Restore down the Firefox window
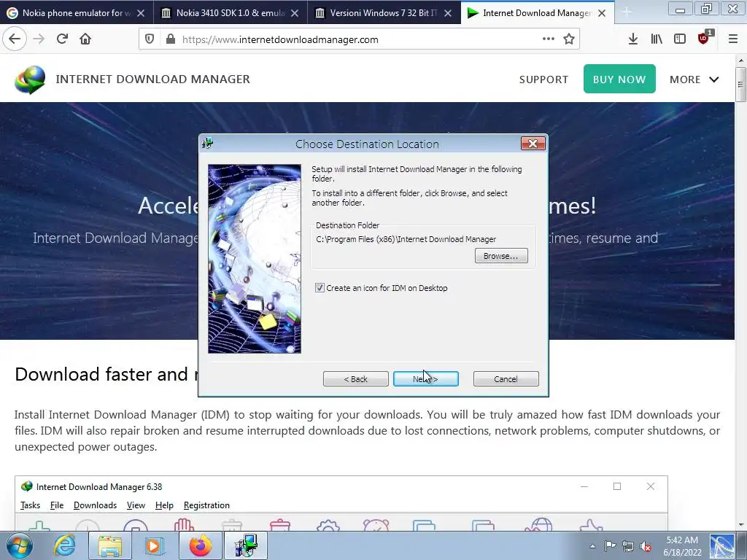Image resolution: width=747 pixels, height=560 pixels. tap(705, 8)
